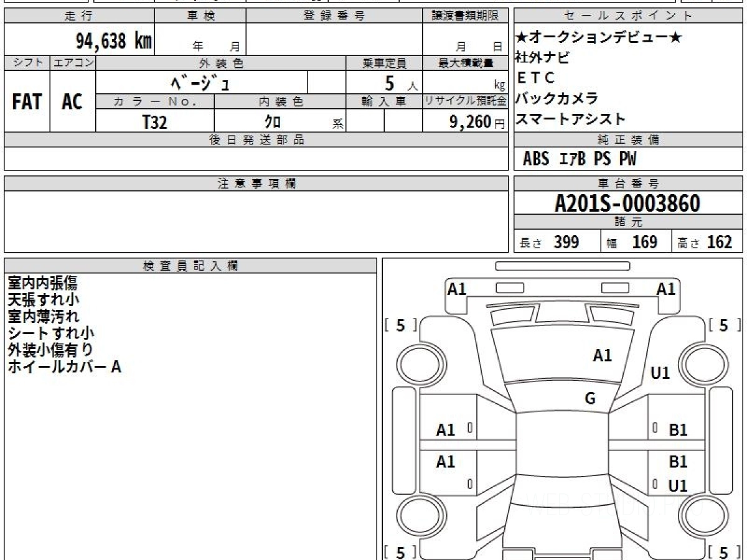Select chassis number A201S-0003860
The image size is (747, 560).
[x=627, y=203]
